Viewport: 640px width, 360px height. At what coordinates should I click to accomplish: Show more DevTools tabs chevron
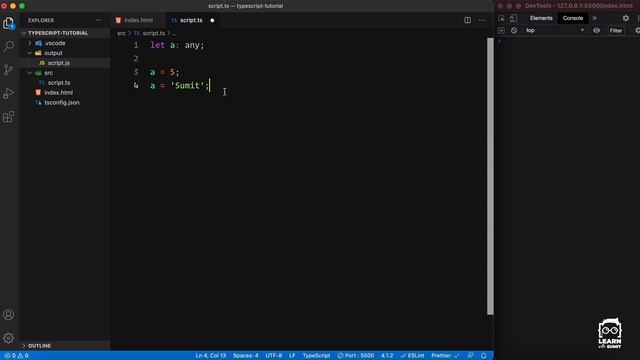pyautogui.click(x=594, y=18)
